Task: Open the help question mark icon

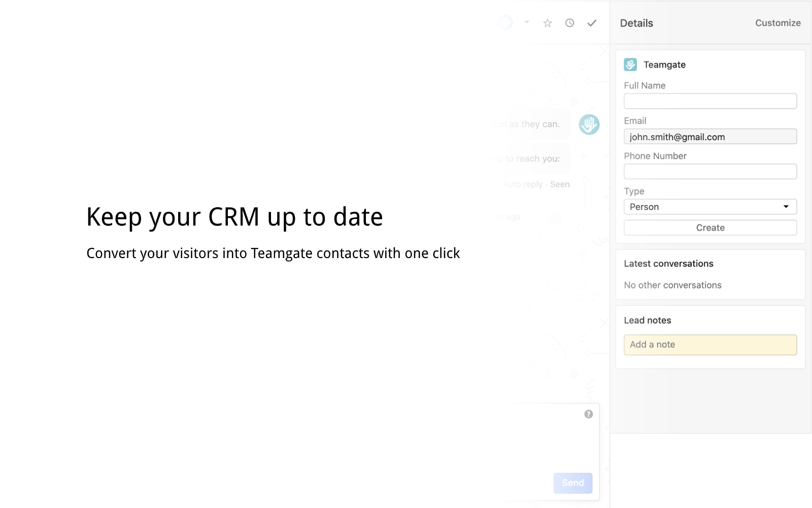Action: (588, 414)
